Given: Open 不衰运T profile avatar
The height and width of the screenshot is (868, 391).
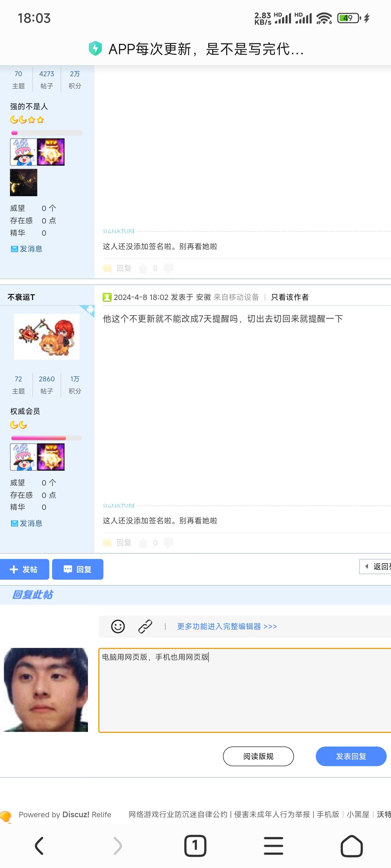Looking at the screenshot, I should [46, 337].
